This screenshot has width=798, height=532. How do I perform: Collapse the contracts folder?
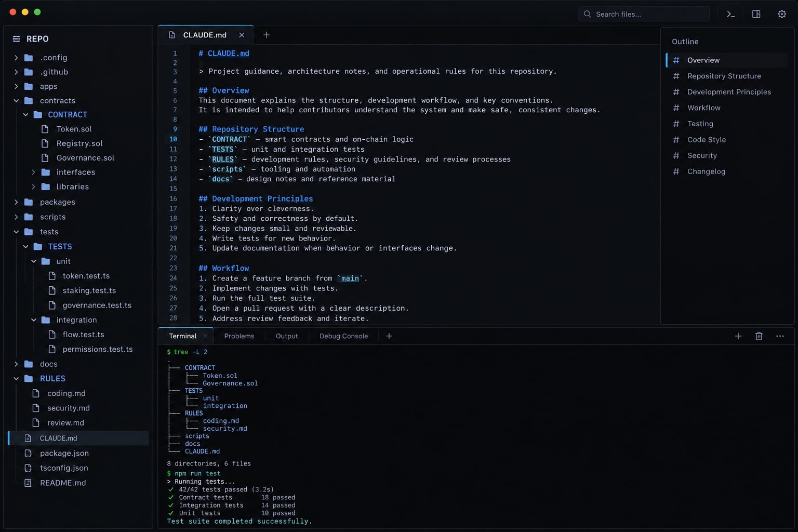(16, 101)
